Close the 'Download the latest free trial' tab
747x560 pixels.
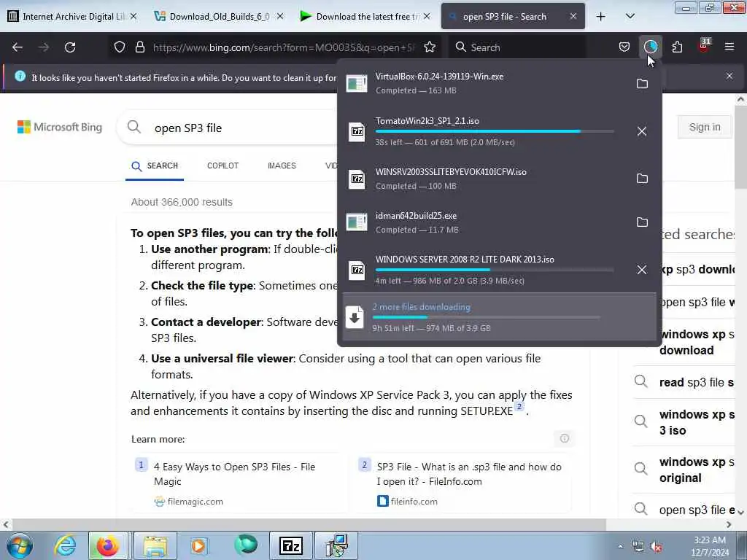click(427, 16)
